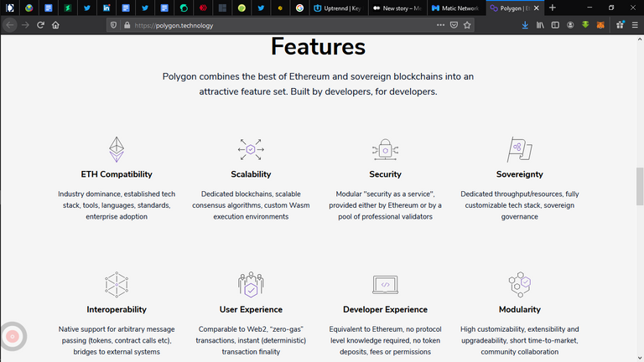Click the red circular recorder button
644x362 pixels.
pos(13,337)
